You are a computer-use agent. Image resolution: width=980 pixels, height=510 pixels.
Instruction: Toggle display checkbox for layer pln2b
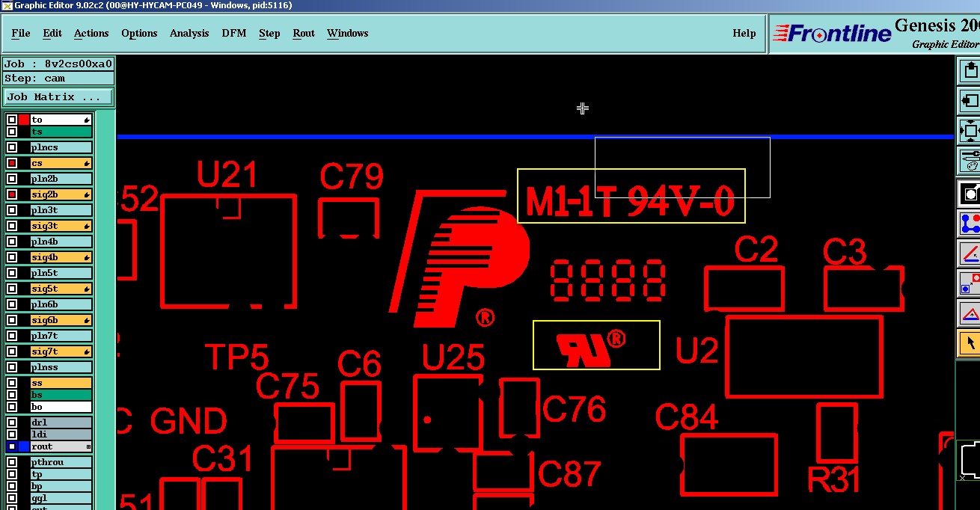12,179
